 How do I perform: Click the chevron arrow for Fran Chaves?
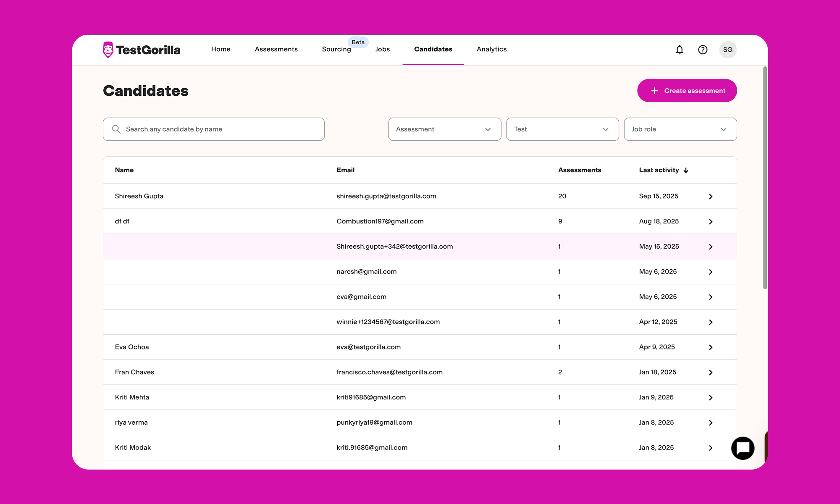(711, 373)
